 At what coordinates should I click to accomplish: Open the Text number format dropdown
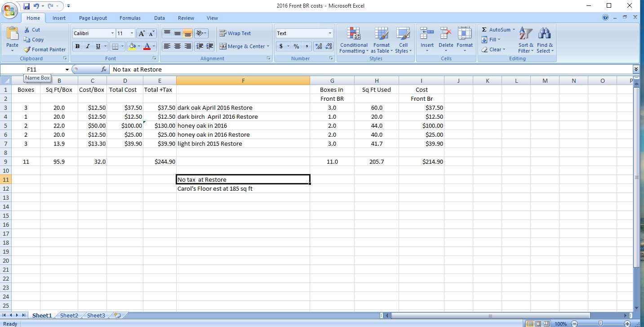pos(330,33)
